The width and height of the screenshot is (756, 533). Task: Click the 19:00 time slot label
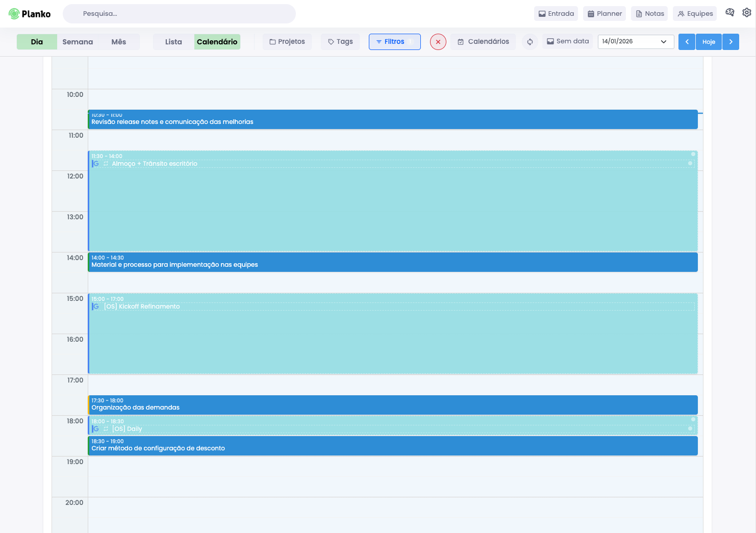coord(75,462)
